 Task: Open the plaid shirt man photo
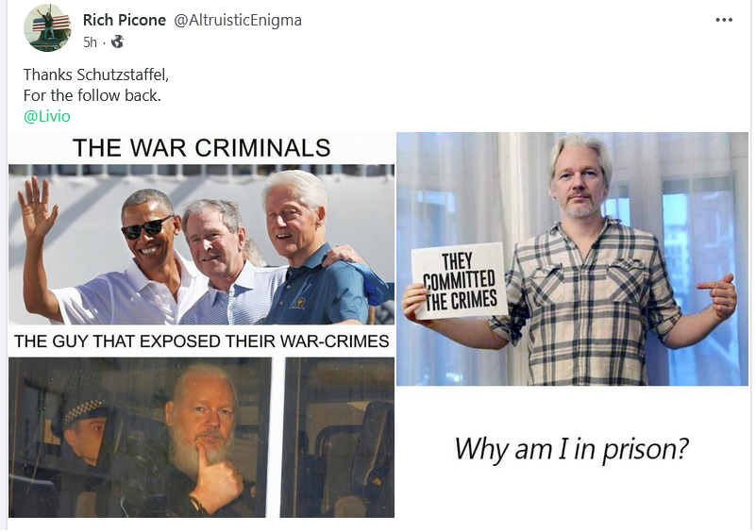click(x=572, y=258)
